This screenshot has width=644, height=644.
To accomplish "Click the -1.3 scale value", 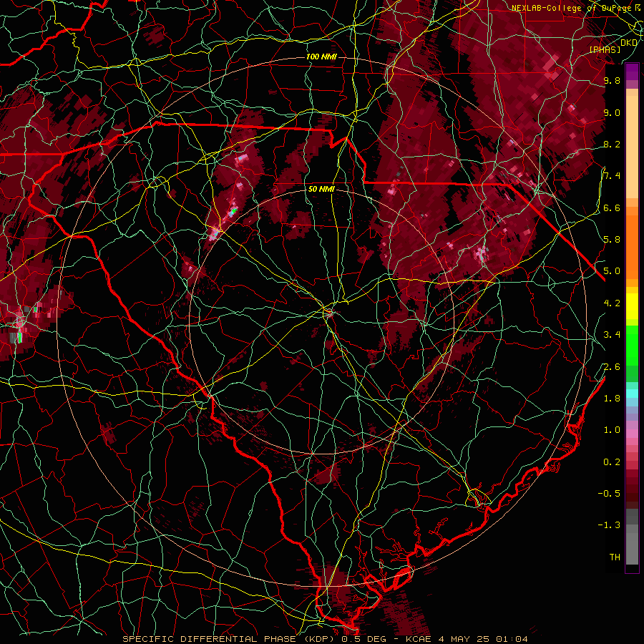I will pyautogui.click(x=609, y=525).
